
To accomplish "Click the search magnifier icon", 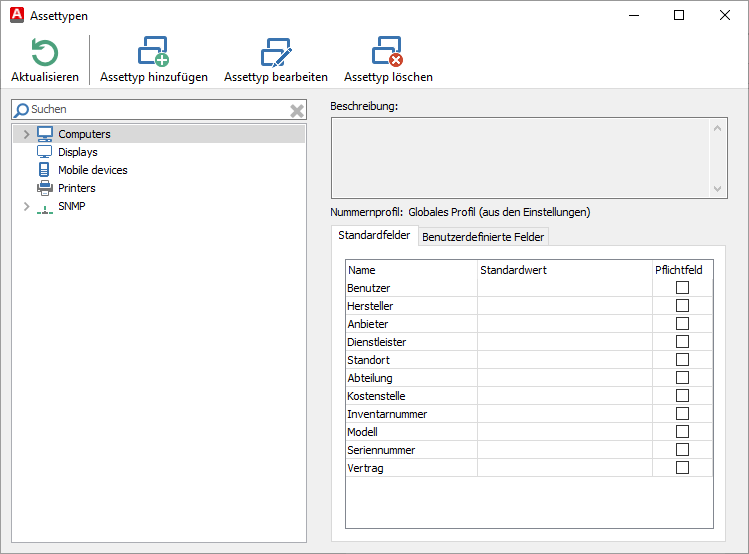I will tap(21, 110).
